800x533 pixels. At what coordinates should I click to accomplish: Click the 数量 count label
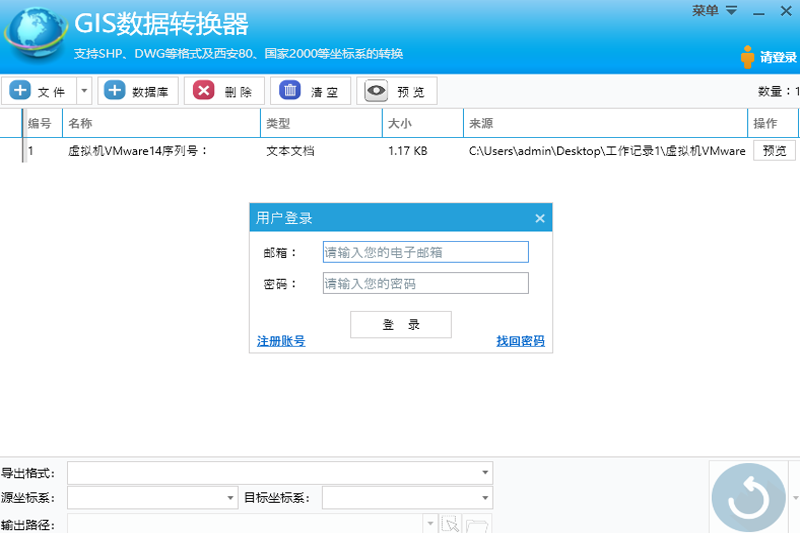[778, 91]
